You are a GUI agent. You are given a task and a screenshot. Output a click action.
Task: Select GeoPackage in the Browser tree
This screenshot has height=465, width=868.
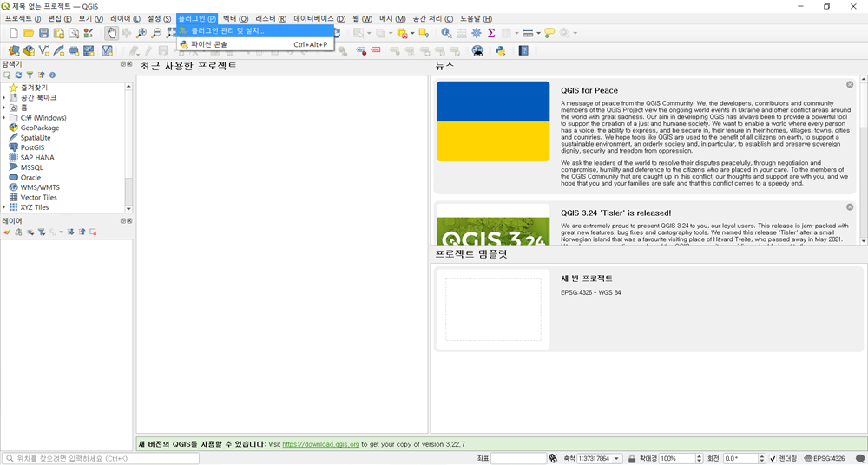point(40,128)
